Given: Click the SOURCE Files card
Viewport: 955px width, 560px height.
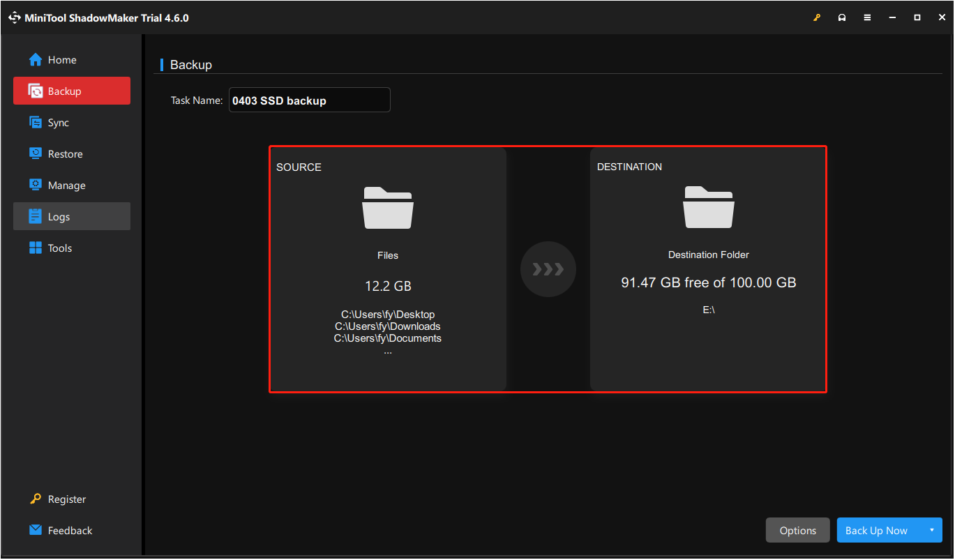Looking at the screenshot, I should (x=388, y=268).
